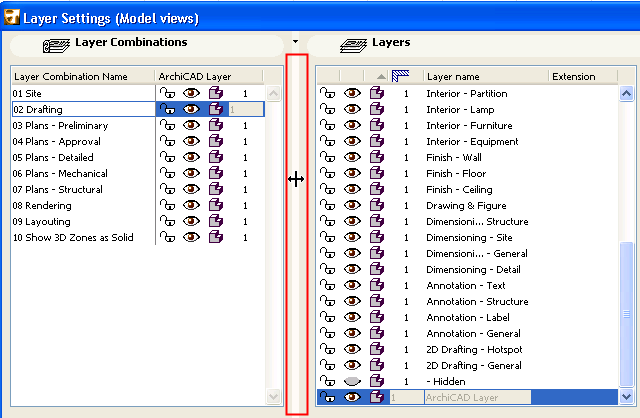
Task: Select the 01 Site layer combination
Action: (27, 93)
